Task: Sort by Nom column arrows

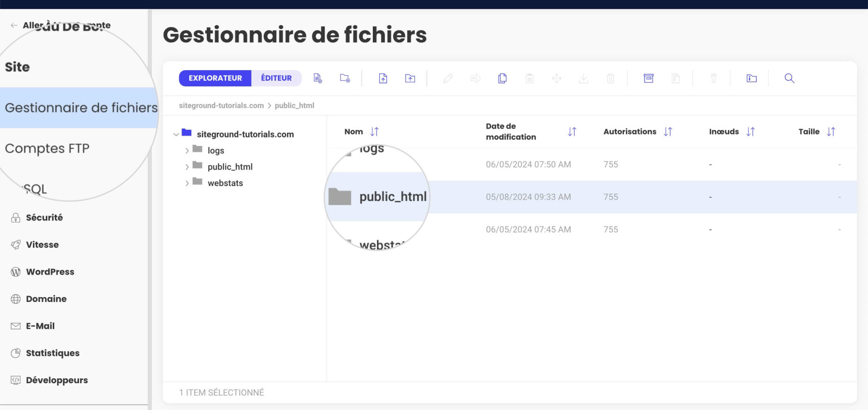Action: pyautogui.click(x=374, y=131)
